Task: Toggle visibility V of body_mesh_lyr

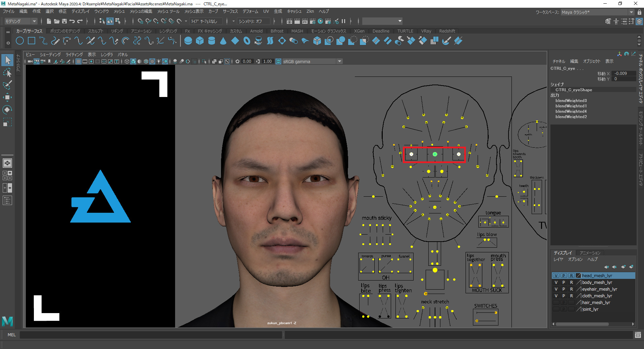Action: pyautogui.click(x=556, y=282)
